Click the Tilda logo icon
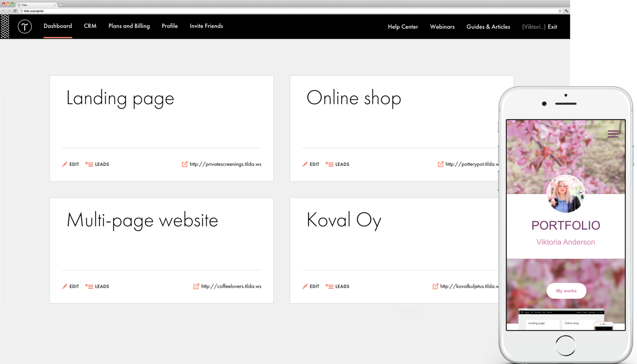 click(x=25, y=27)
